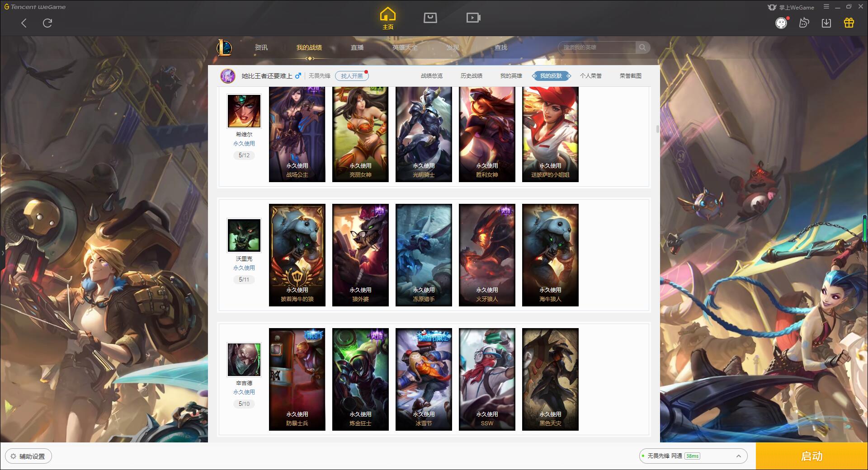This screenshot has height=470, width=868.
Task: Open the gift box icon
Action: click(x=849, y=23)
